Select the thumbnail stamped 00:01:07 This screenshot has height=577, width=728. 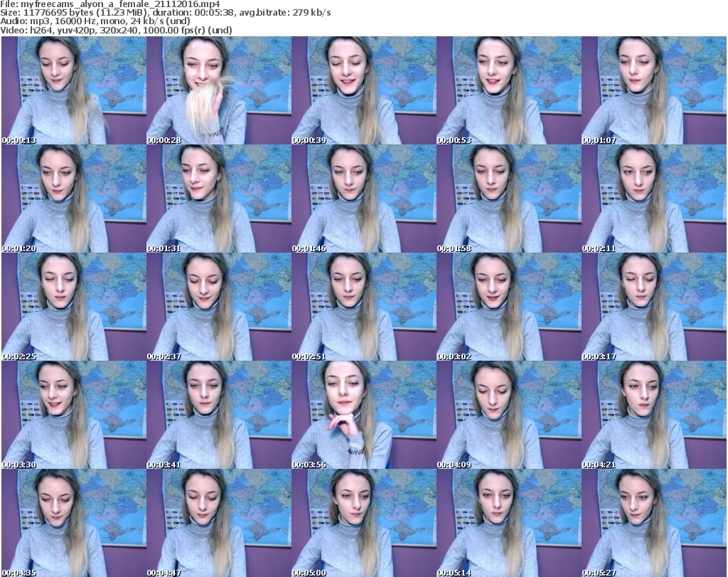(x=654, y=90)
